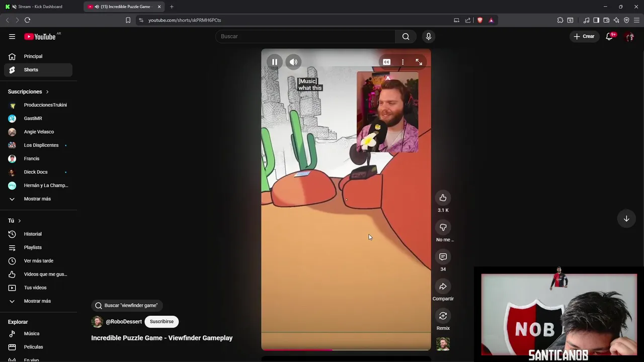Click the Crear button
644x362 pixels.
584,36
